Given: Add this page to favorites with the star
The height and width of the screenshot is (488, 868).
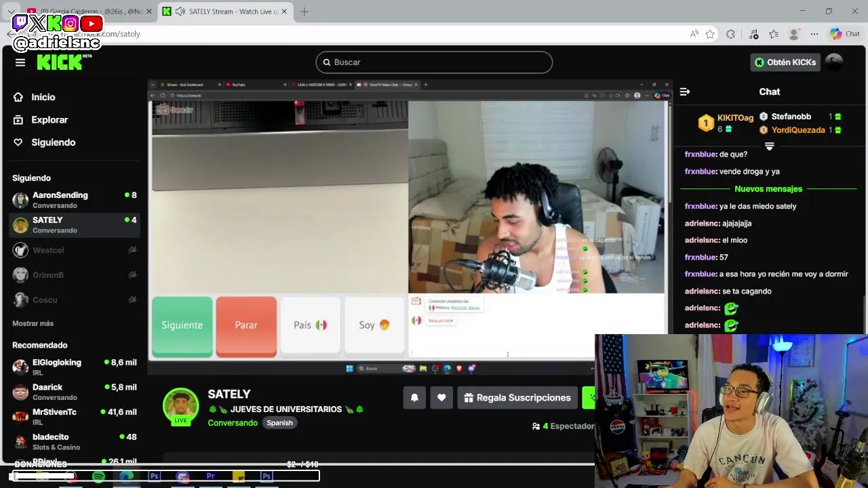Looking at the screenshot, I should (710, 34).
